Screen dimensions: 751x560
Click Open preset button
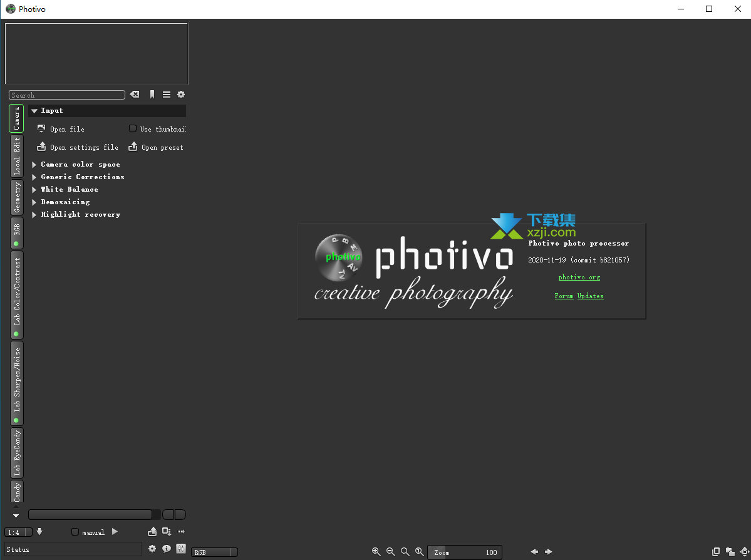pyautogui.click(x=156, y=147)
